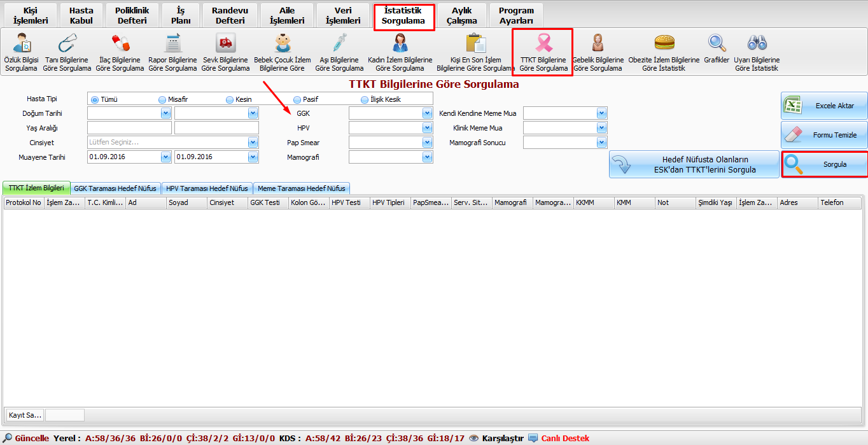The image size is (868, 445).
Task: Click the Tanı Bilgilerine Göre Sorgulama stethoscope icon
Action: coord(67,44)
